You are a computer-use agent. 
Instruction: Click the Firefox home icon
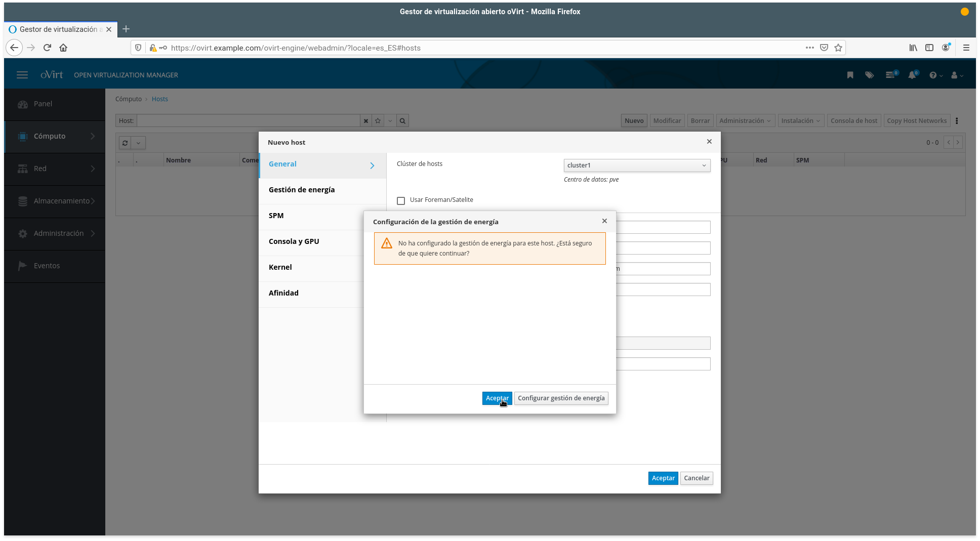[63, 48]
